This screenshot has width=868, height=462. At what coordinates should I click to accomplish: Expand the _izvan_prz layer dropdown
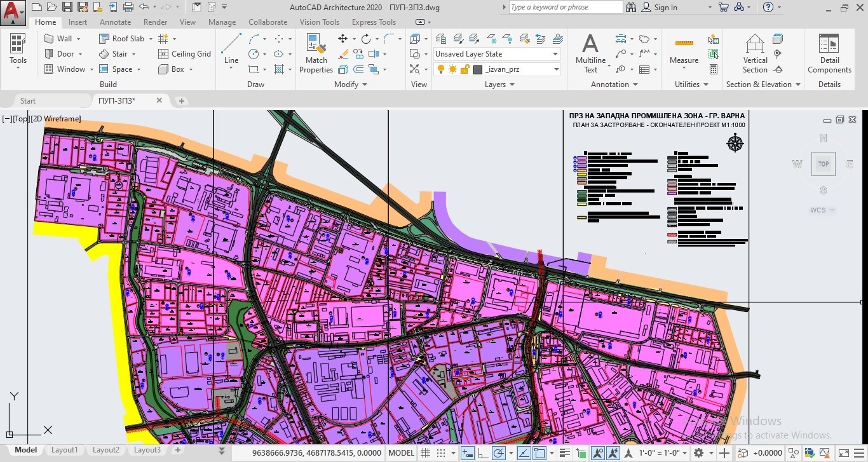555,69
